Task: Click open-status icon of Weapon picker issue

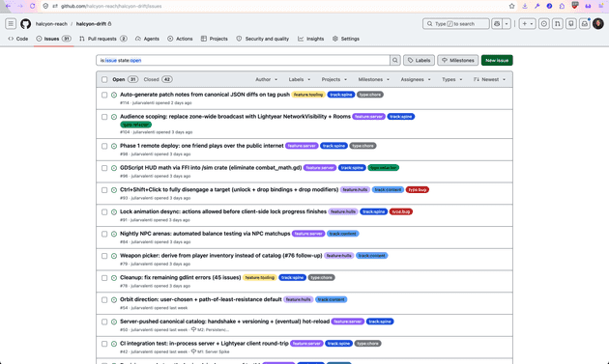Action: coord(114,256)
